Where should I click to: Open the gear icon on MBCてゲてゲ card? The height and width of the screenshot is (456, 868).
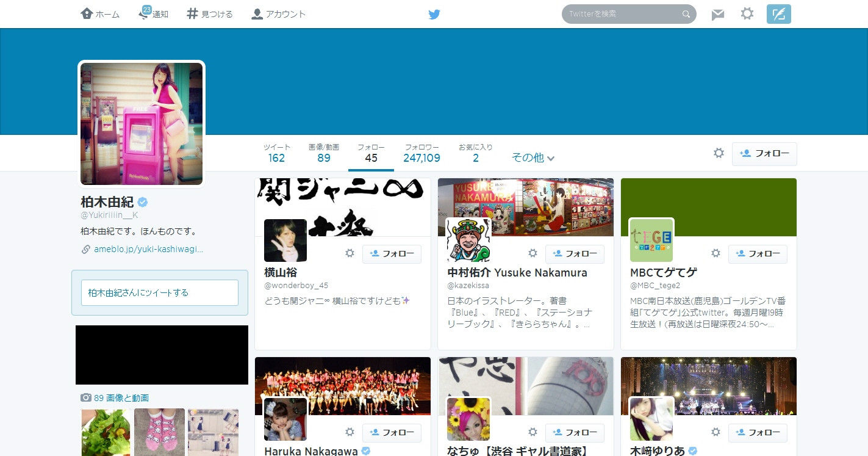coord(716,253)
